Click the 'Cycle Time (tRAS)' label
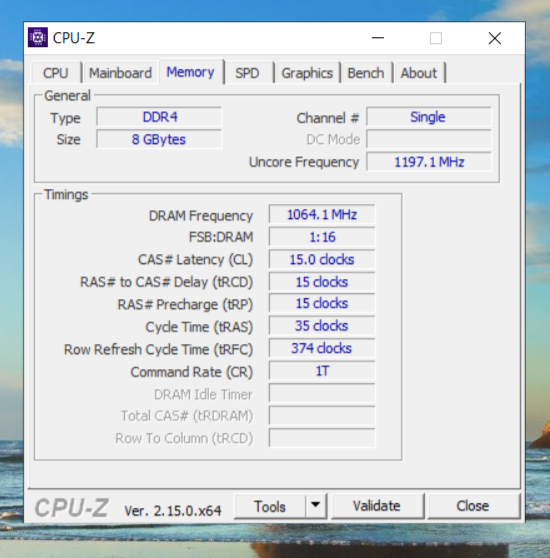550x558 pixels. [x=199, y=327]
